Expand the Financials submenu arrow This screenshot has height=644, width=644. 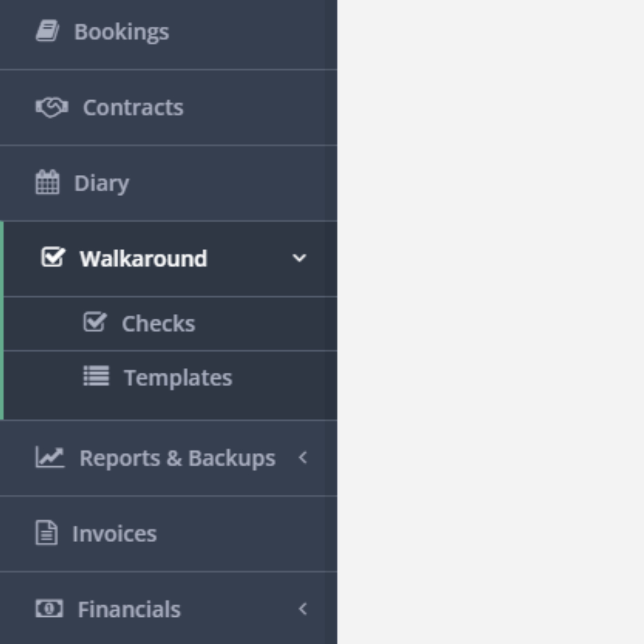click(x=303, y=609)
